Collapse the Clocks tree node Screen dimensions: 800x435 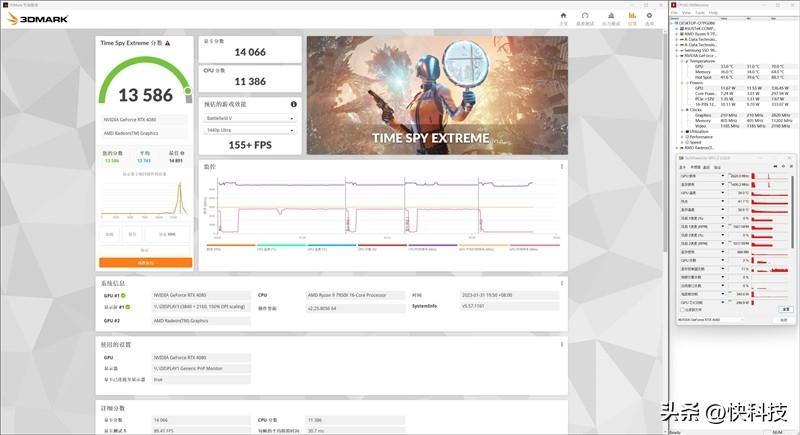coord(681,109)
